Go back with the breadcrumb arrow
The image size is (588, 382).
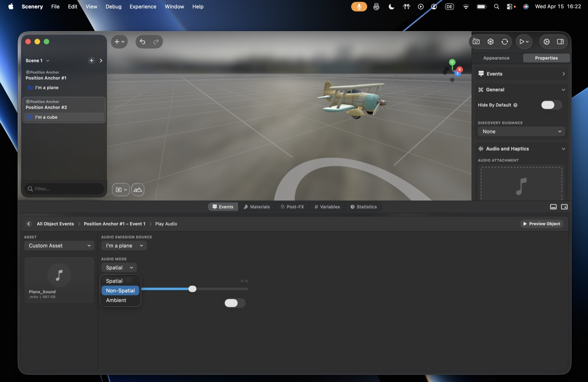(x=29, y=224)
